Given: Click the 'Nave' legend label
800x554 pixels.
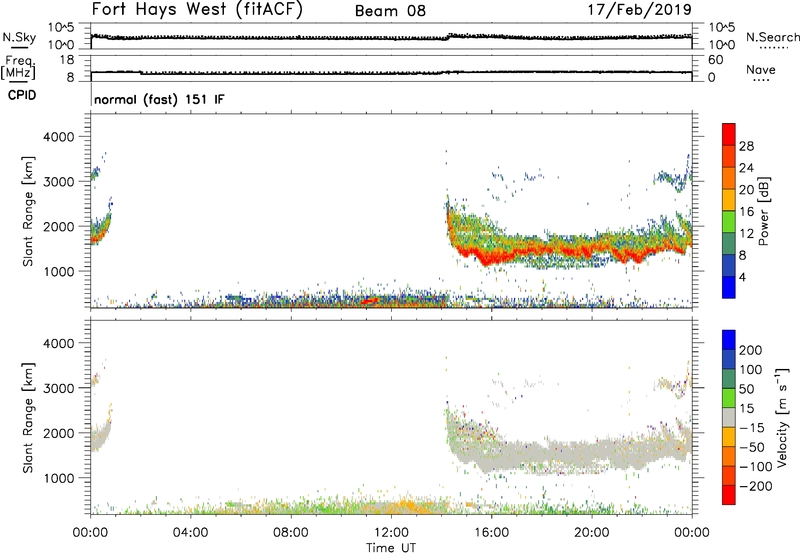Looking at the screenshot, I should (760, 69).
